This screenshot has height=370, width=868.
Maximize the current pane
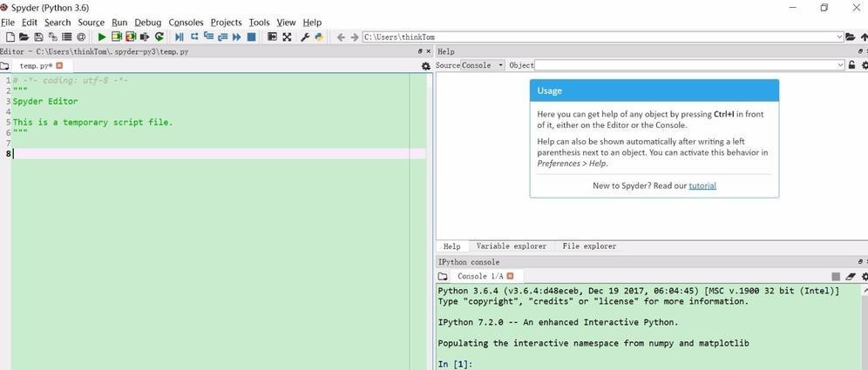[x=273, y=37]
